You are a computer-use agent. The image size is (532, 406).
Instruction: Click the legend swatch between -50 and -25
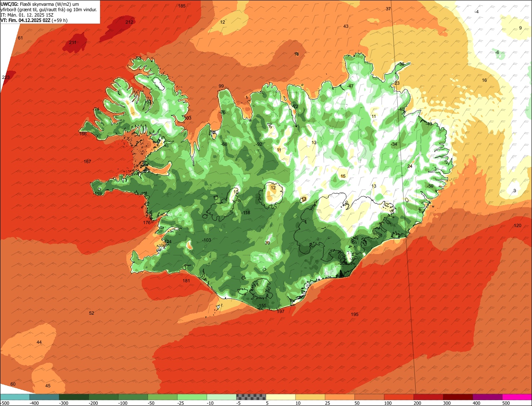[x=163, y=397]
